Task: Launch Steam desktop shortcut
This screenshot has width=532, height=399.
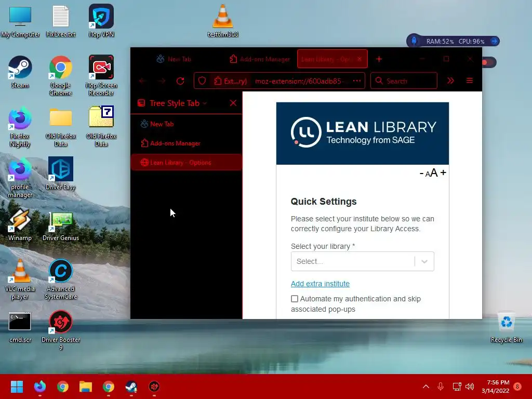Action: pyautogui.click(x=20, y=72)
